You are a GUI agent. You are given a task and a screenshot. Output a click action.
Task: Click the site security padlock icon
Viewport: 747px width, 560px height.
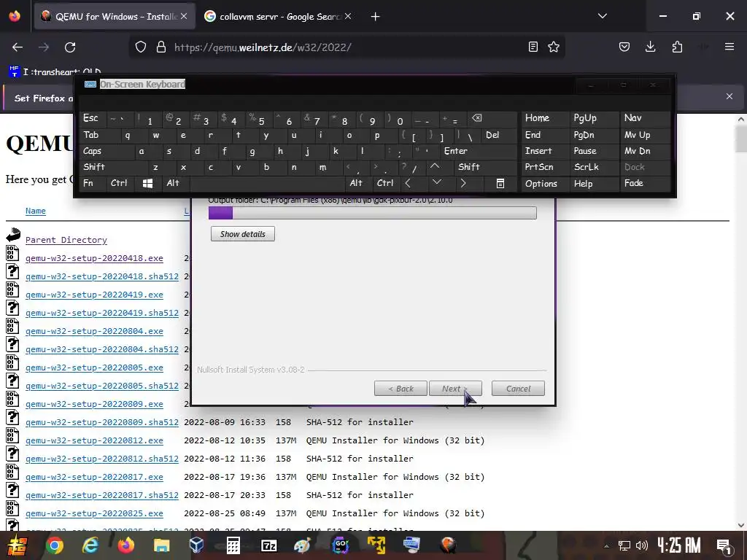161,47
